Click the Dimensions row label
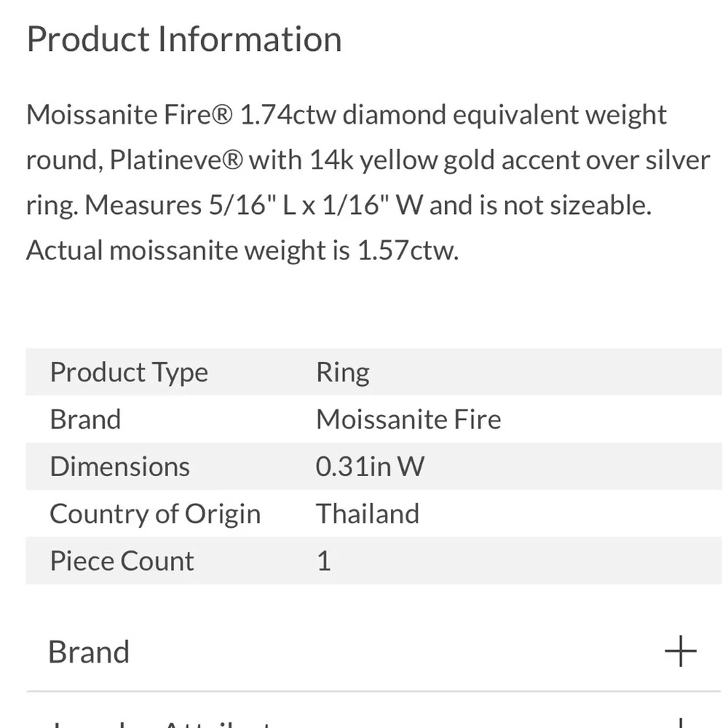The width and height of the screenshot is (728, 728). click(x=120, y=466)
